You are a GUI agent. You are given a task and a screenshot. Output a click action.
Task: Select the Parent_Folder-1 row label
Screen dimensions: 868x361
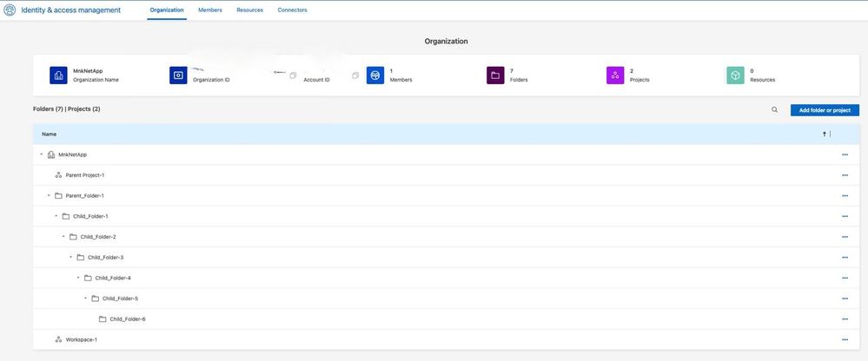[x=84, y=196]
